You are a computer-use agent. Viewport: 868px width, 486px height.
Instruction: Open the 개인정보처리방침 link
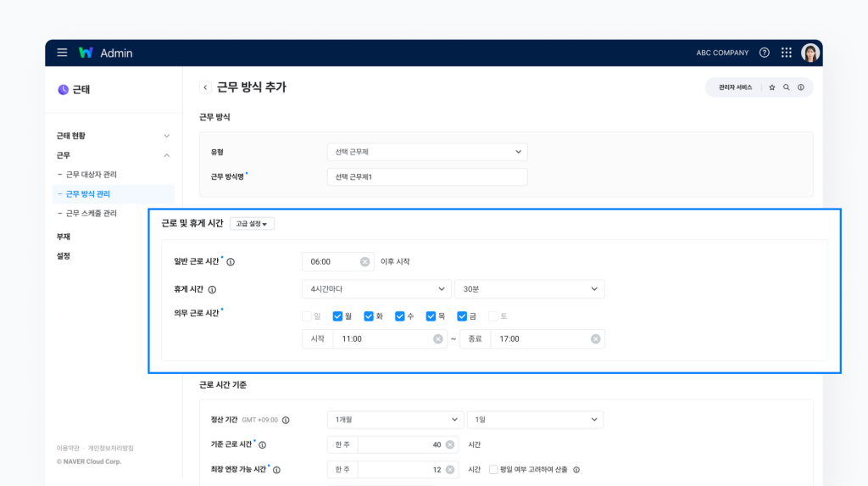click(111, 449)
